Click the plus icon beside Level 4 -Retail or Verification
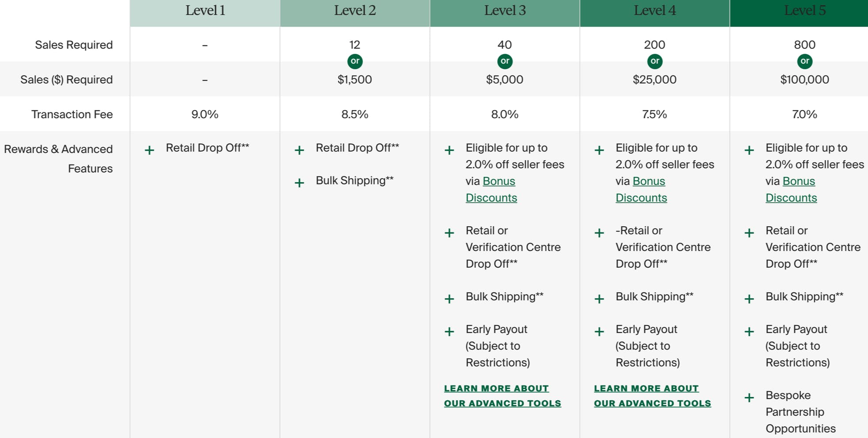The width and height of the screenshot is (868, 438). 599,233
